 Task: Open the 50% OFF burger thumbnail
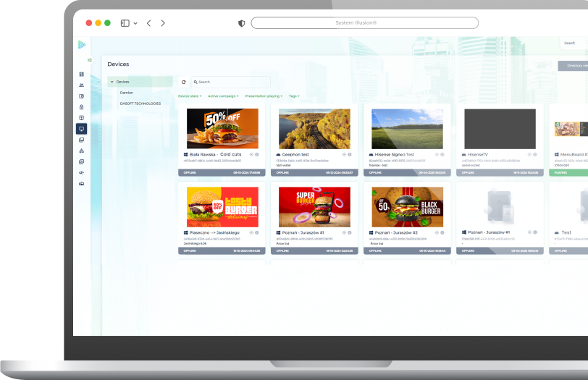point(222,129)
